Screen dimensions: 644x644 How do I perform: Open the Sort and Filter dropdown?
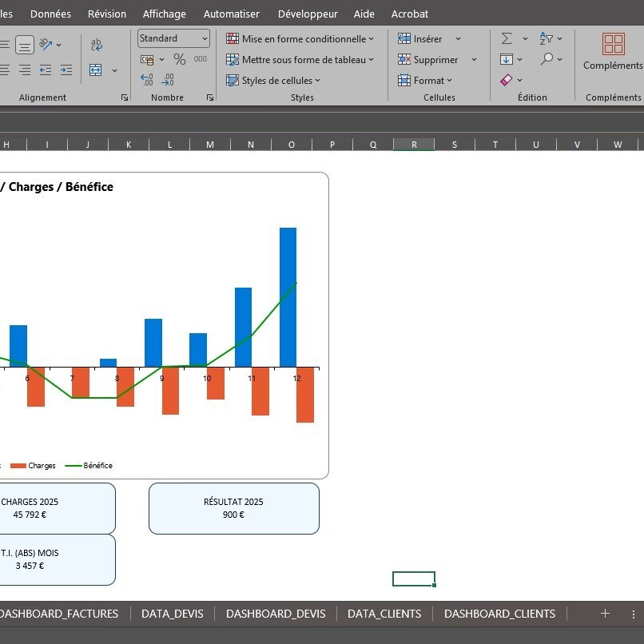coord(551,38)
